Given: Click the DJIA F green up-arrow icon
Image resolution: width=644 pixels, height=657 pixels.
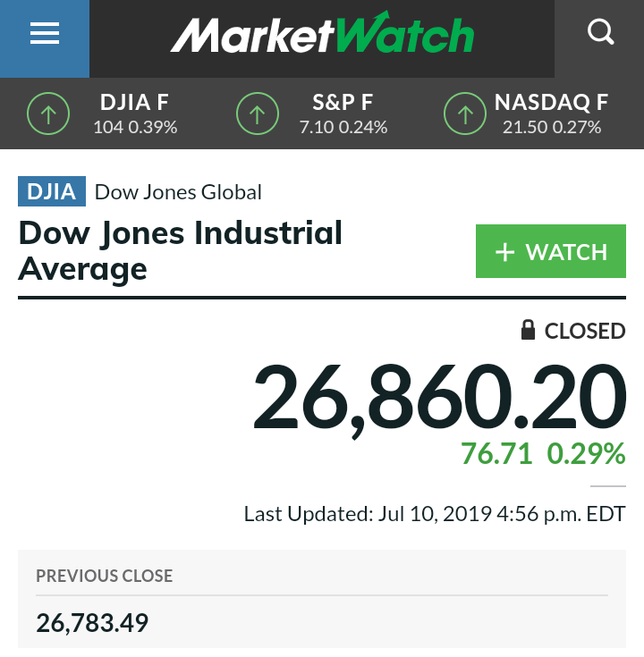Looking at the screenshot, I should tap(48, 114).
